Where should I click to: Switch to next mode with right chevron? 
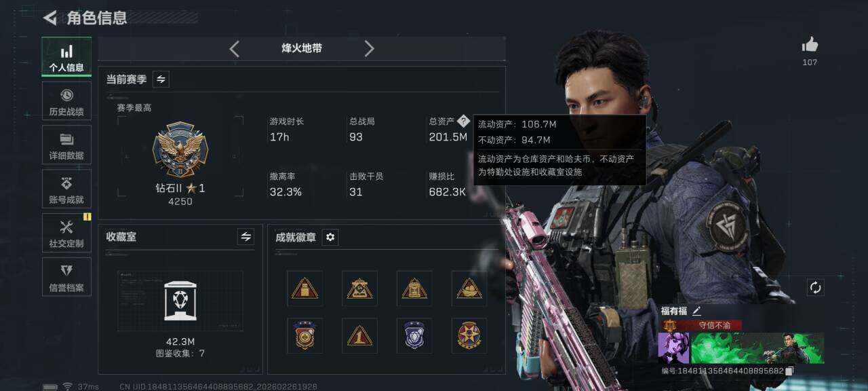click(369, 48)
